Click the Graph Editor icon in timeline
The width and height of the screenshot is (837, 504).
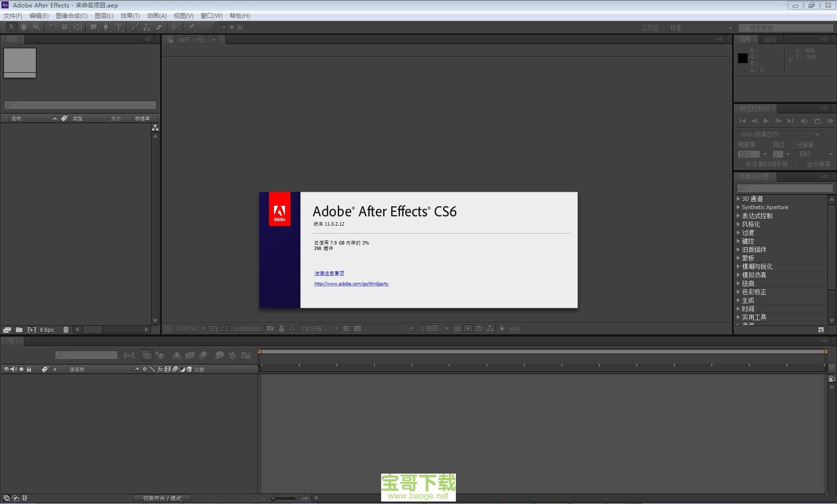246,355
